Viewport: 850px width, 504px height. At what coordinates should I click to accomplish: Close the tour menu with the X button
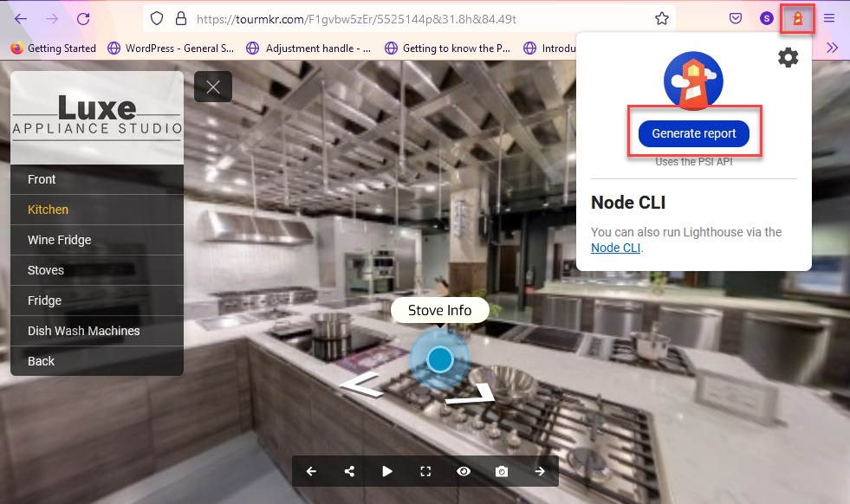tap(213, 87)
